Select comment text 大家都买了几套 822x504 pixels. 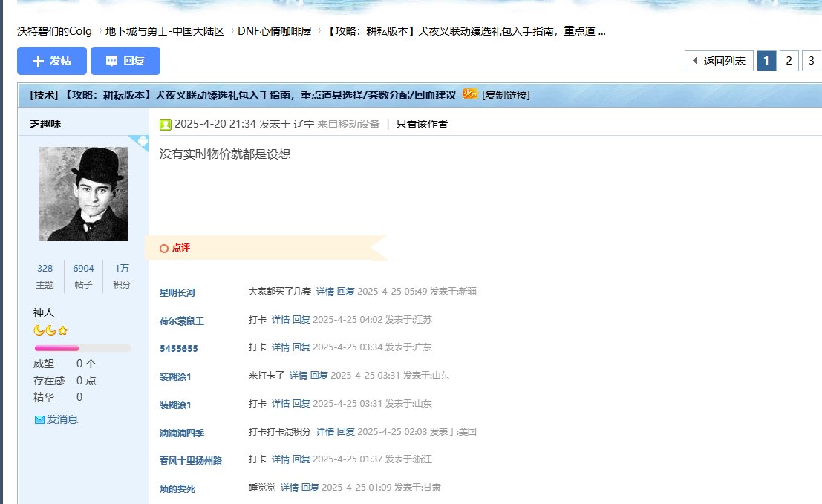tap(280, 291)
